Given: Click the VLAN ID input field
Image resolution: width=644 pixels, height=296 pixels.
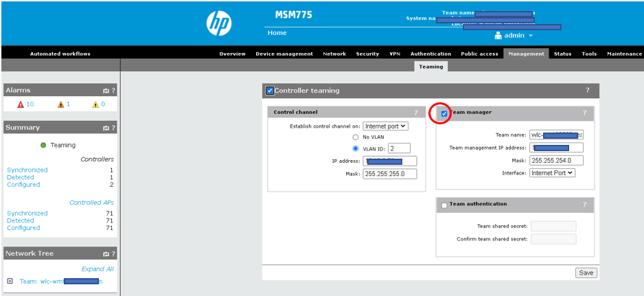Looking at the screenshot, I should click(399, 148).
